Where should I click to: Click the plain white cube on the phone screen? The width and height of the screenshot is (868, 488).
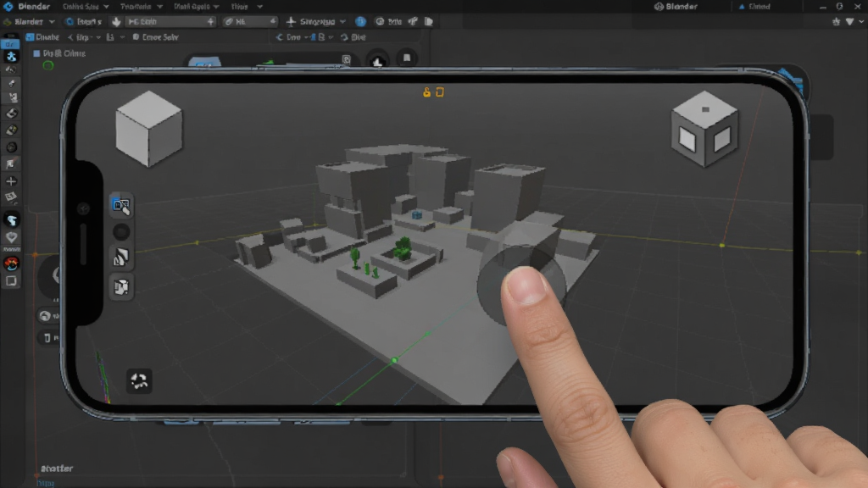coord(149,129)
